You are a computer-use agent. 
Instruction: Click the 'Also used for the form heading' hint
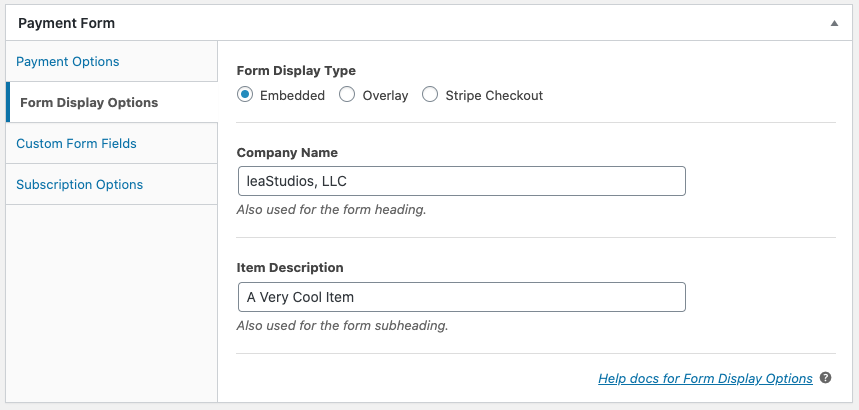[331, 209]
